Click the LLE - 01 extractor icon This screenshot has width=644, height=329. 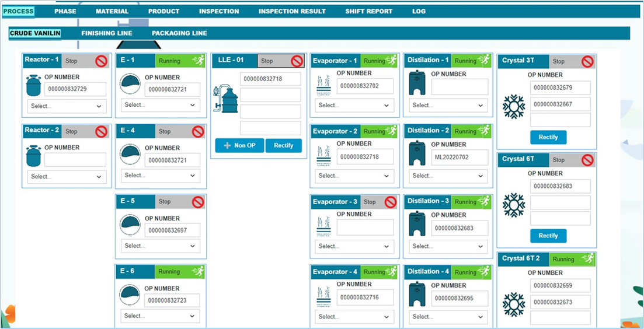click(225, 99)
